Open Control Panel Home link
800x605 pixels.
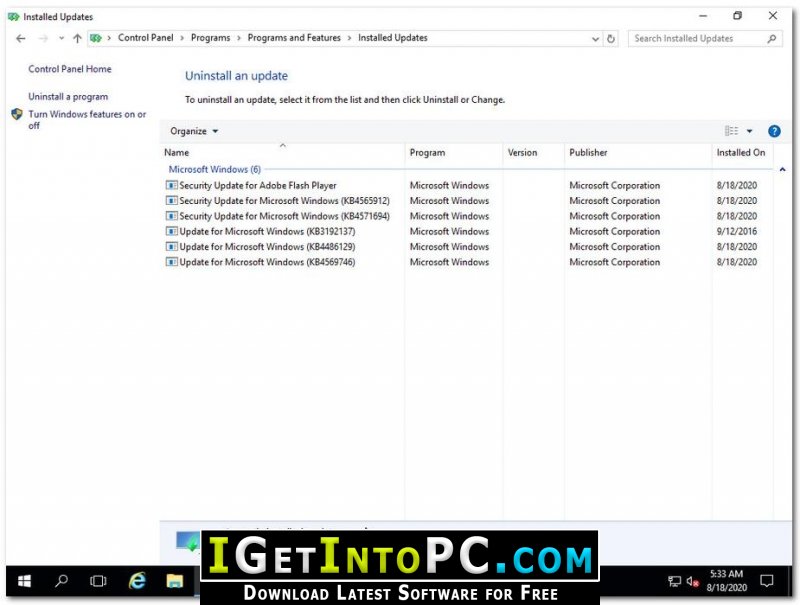click(x=70, y=69)
